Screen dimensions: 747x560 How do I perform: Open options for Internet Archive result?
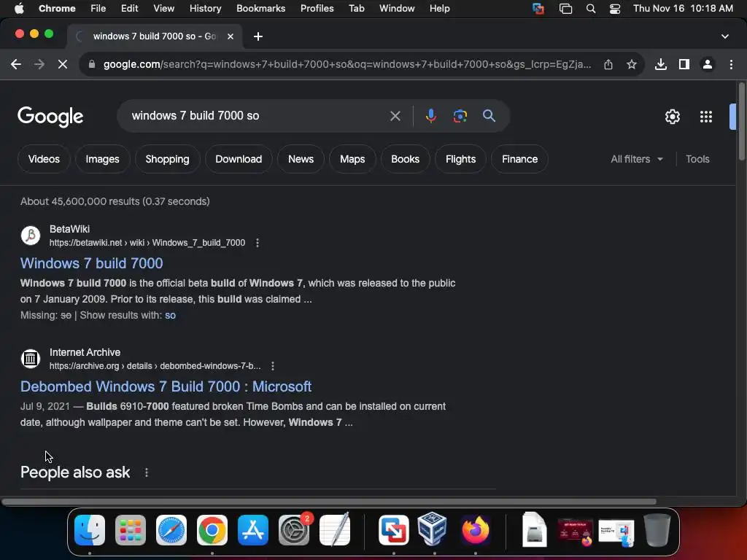tap(273, 366)
